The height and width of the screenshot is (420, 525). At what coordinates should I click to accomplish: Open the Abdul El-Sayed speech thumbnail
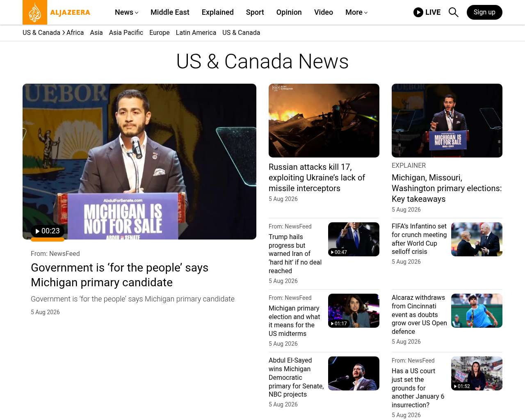[x=354, y=374]
